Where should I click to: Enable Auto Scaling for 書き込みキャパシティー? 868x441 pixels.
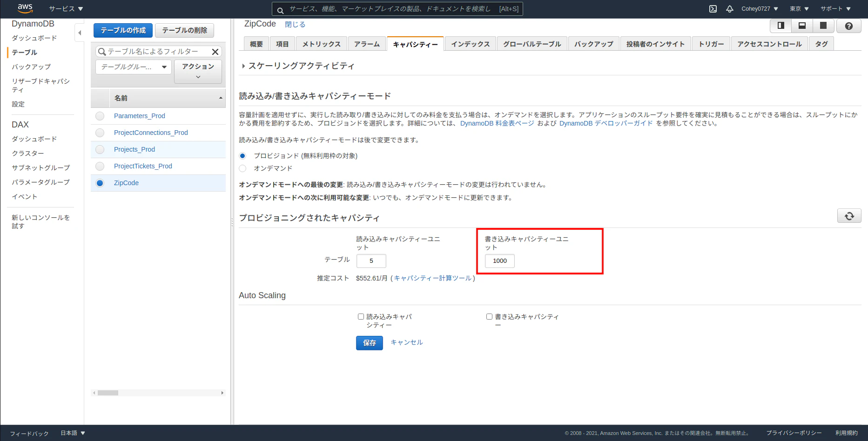(x=489, y=317)
